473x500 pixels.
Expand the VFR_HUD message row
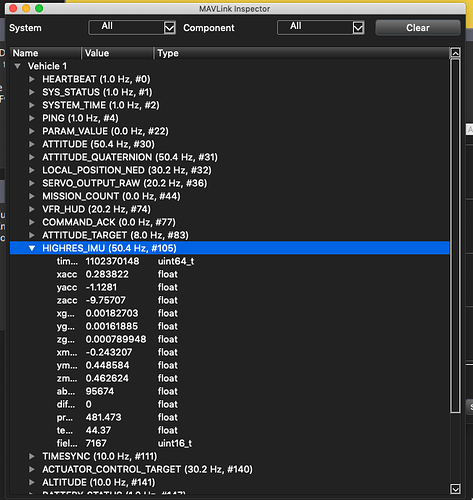[x=32, y=209]
